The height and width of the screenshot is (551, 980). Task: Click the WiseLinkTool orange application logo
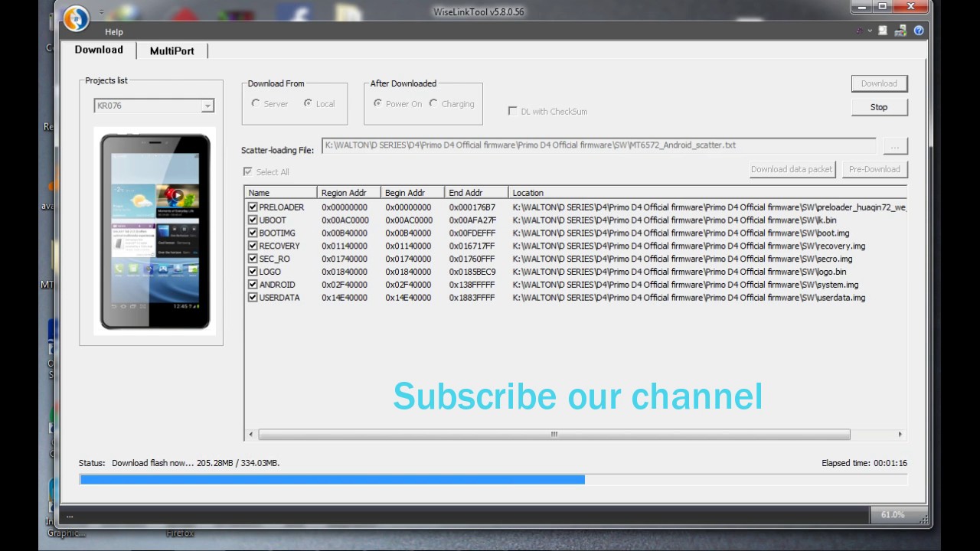(76, 18)
